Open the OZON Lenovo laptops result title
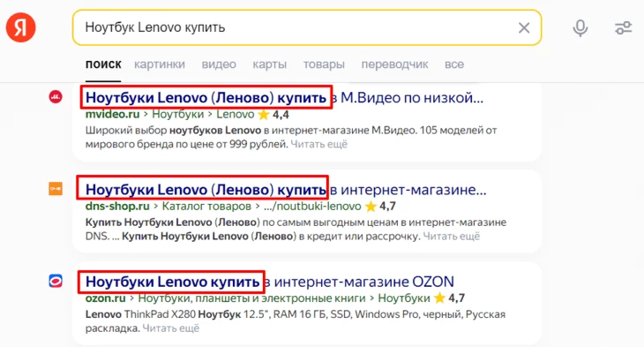 [270, 282]
